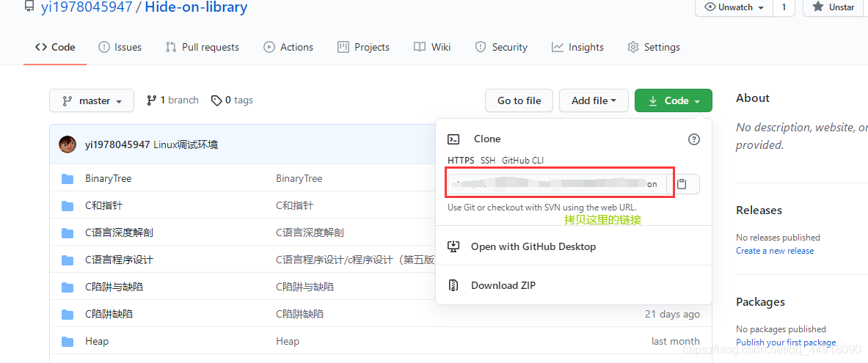Open commit author yi1978045947 link

pyautogui.click(x=117, y=145)
